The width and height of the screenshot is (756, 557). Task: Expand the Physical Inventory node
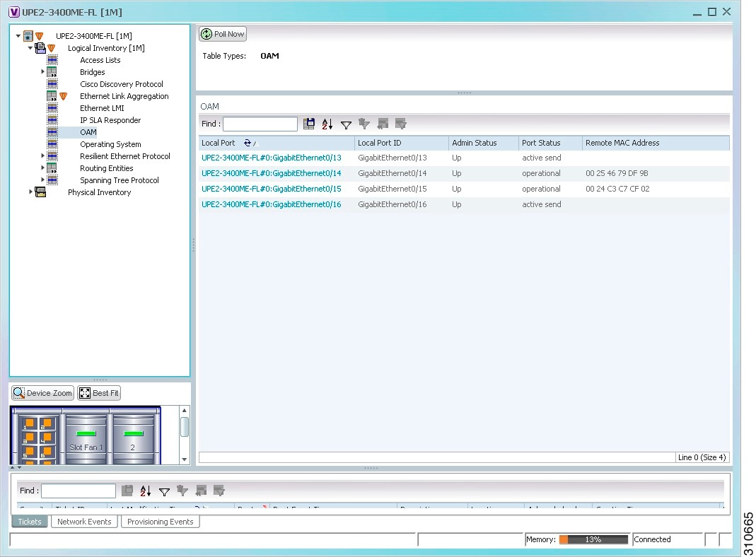coord(30,192)
